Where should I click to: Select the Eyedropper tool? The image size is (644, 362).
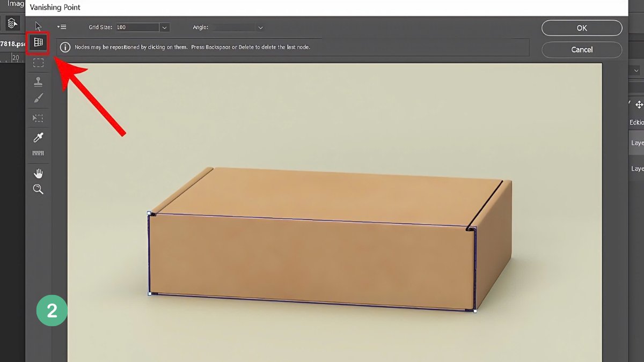(x=38, y=137)
